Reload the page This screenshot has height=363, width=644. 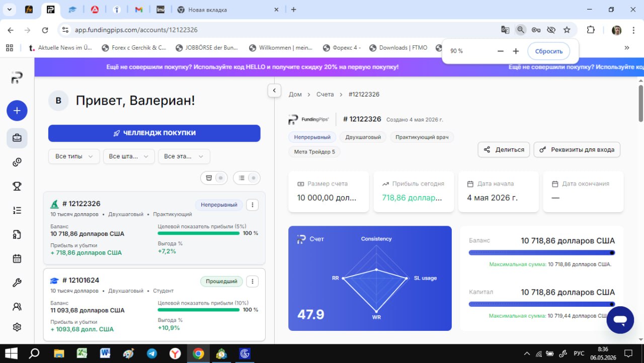tap(45, 30)
